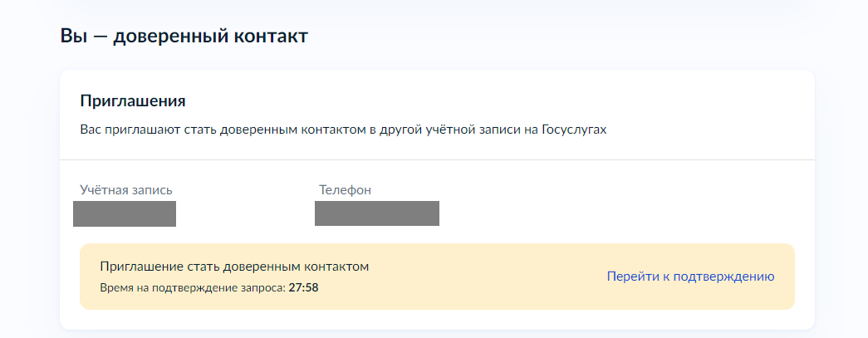Select the invitation description text about Госуслугах
This screenshot has width=868, height=338.
(x=343, y=130)
